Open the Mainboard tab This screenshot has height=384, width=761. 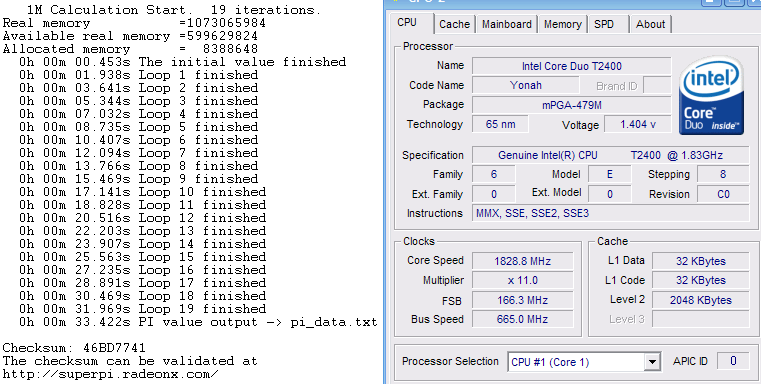click(507, 24)
